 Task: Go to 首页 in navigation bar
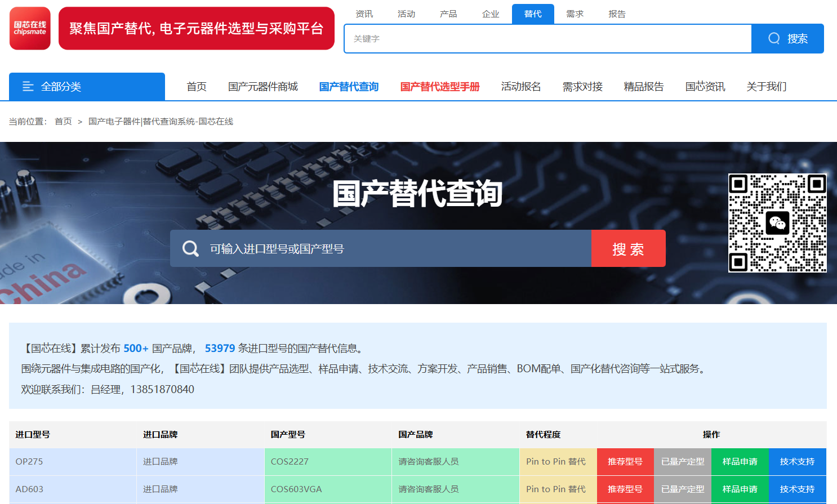pos(197,86)
